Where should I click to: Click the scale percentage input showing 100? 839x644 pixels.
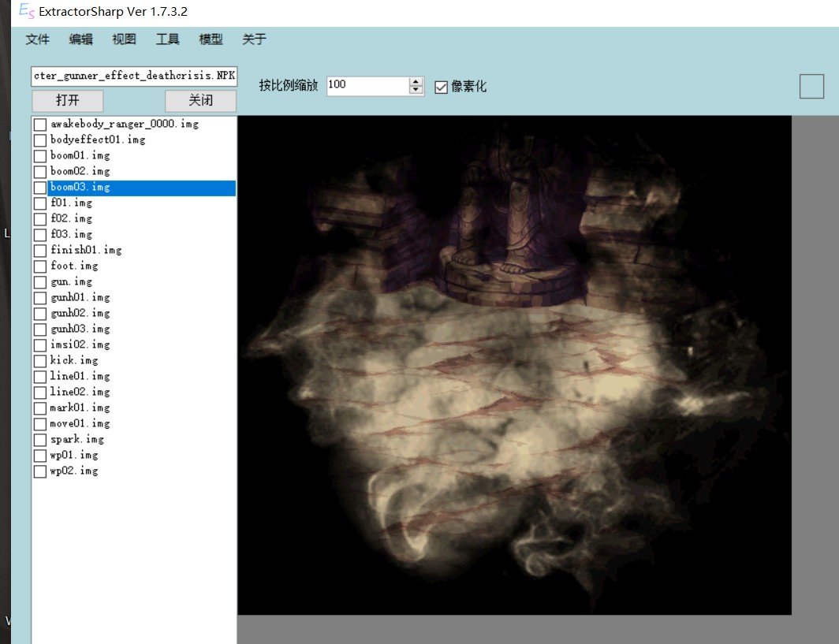(x=367, y=85)
